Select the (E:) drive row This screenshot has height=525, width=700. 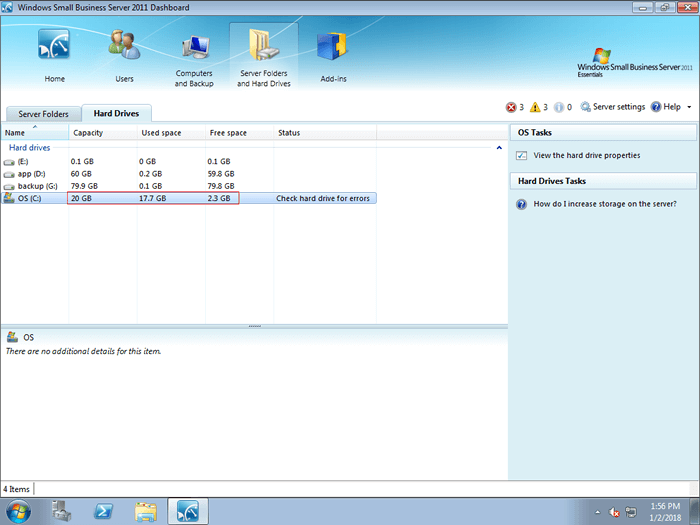coord(188,161)
